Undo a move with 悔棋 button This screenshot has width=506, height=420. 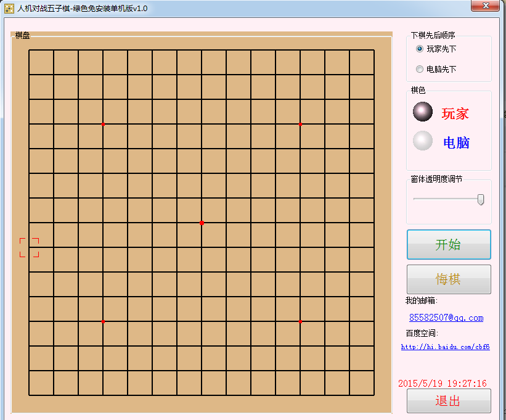point(449,279)
